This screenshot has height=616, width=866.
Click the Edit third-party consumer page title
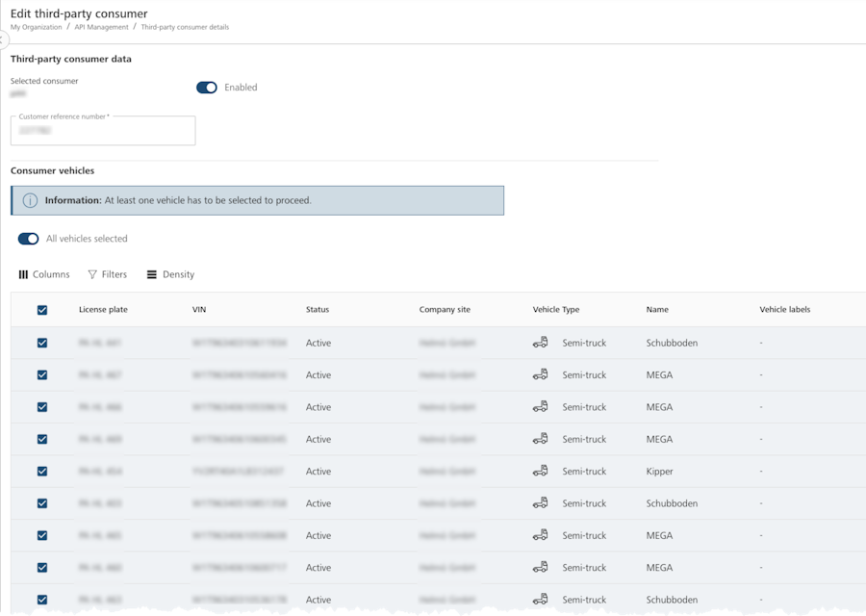pos(79,13)
